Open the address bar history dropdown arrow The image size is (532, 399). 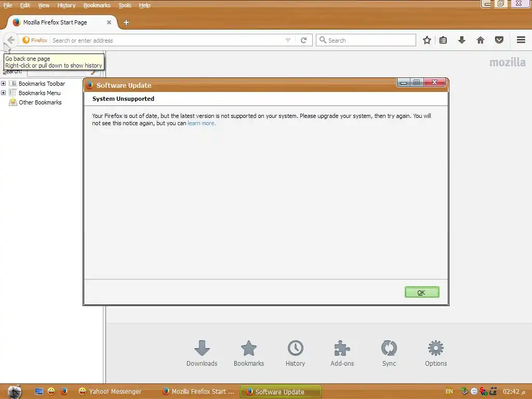[288, 41]
